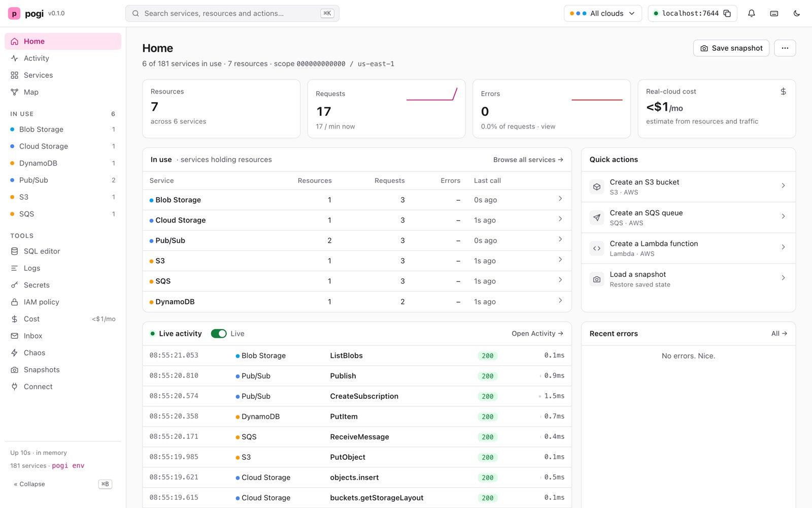Expand the S3 service row chevron
The height and width of the screenshot is (508, 812).
560,260
